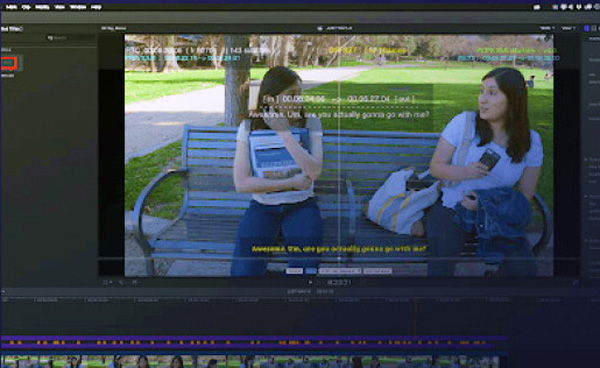This screenshot has width=600, height=368.
Task: Click the in/out timecode overlay in the viewer
Action: tap(339, 99)
